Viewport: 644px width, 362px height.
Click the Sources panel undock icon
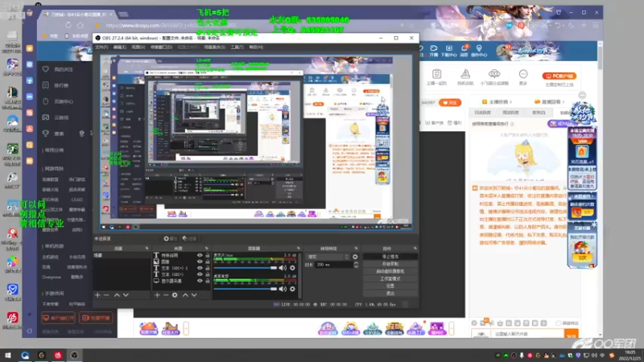tap(207, 249)
